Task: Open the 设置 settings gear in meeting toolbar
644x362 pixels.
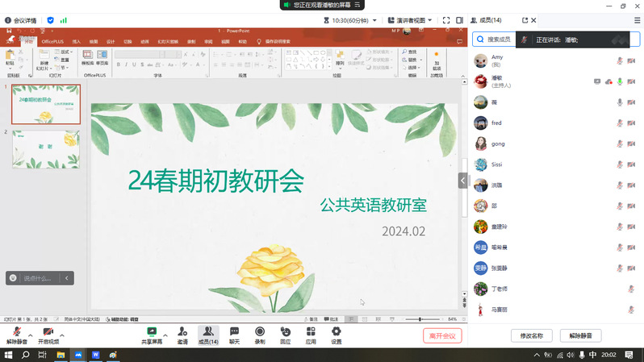Action: point(337,332)
